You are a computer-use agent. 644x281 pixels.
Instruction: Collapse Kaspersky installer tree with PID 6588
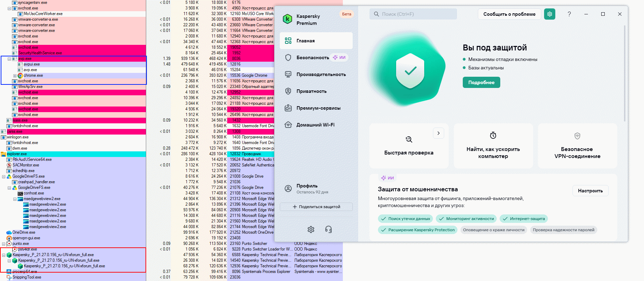coord(4,255)
